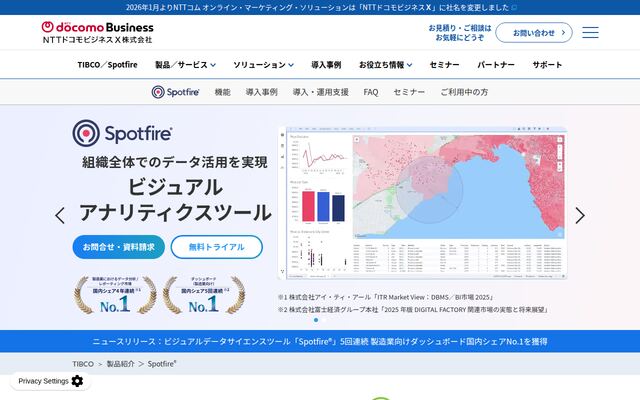
Task: Open the company name change announcement banner
Action: (320, 7)
